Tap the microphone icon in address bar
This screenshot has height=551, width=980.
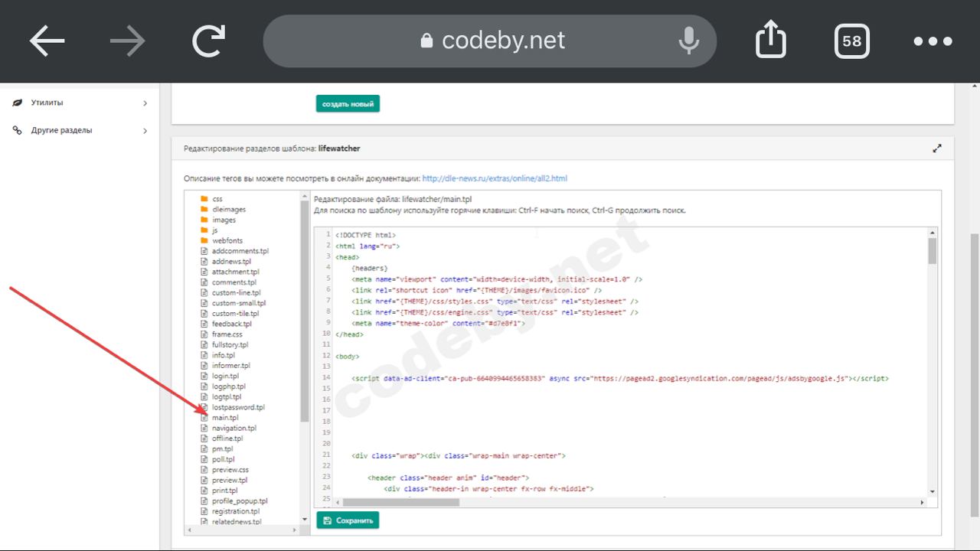[688, 41]
